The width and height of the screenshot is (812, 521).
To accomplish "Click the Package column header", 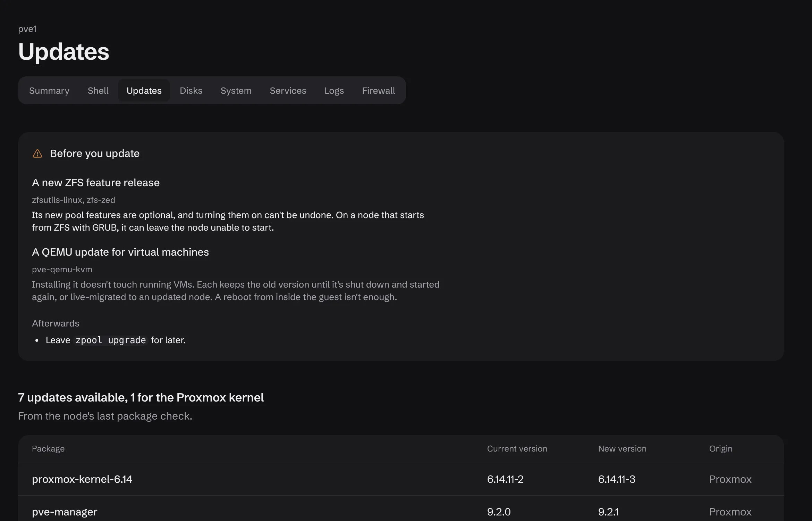I will click(x=48, y=449).
